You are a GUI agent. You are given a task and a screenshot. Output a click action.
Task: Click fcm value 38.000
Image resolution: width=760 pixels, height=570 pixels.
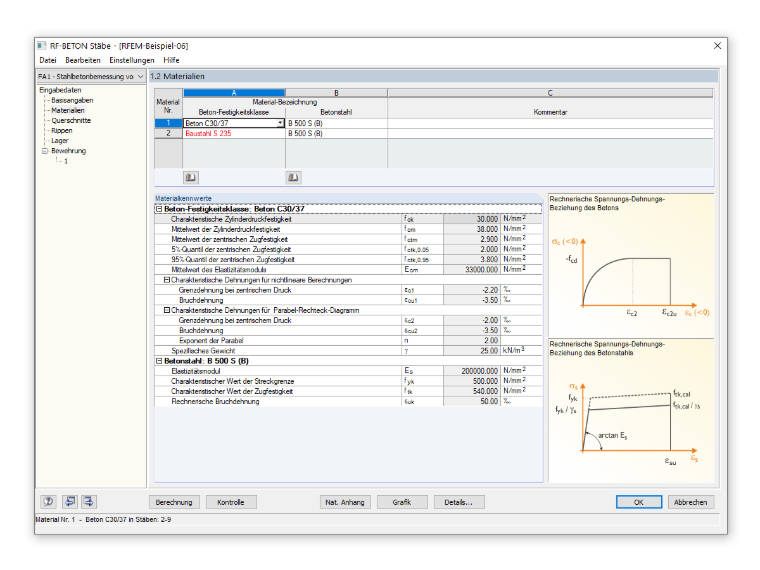click(x=472, y=229)
